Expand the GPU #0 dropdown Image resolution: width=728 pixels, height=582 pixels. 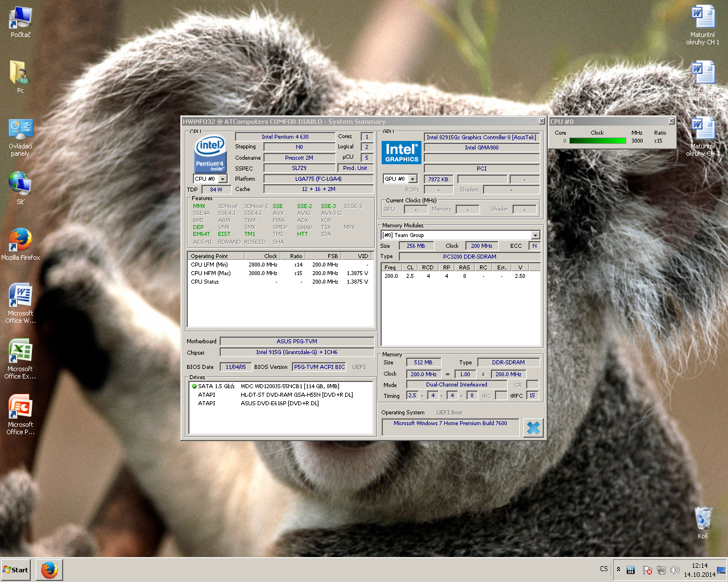(x=413, y=179)
